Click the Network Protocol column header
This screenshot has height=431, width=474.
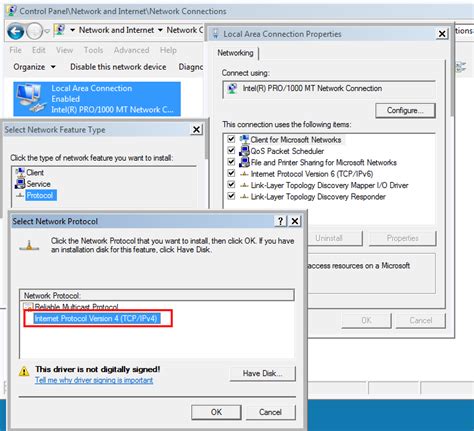157,295
